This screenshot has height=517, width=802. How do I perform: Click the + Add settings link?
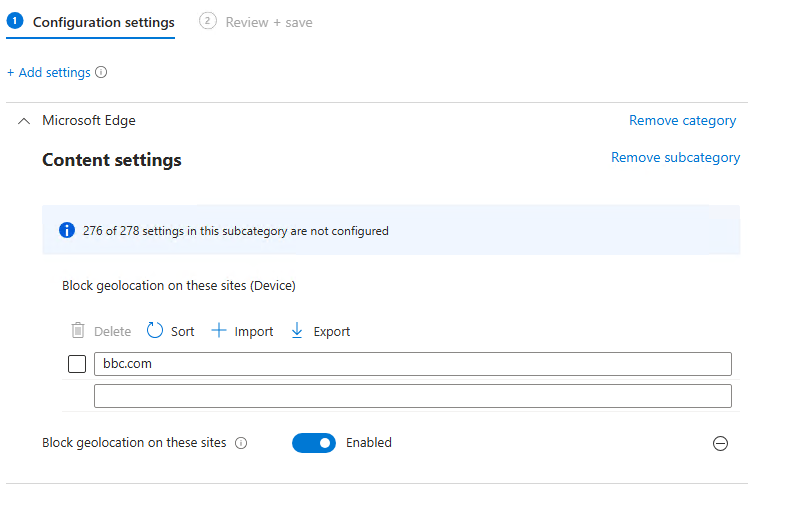tap(49, 73)
